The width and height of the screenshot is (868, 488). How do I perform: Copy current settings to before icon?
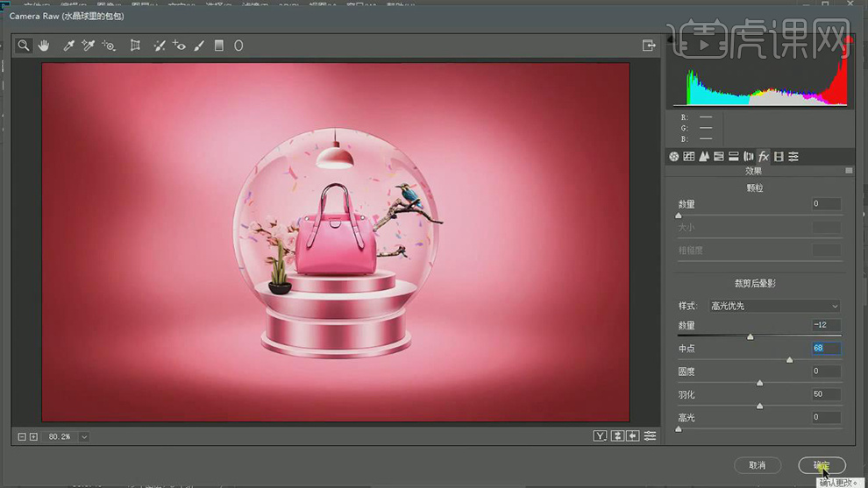[633, 436]
